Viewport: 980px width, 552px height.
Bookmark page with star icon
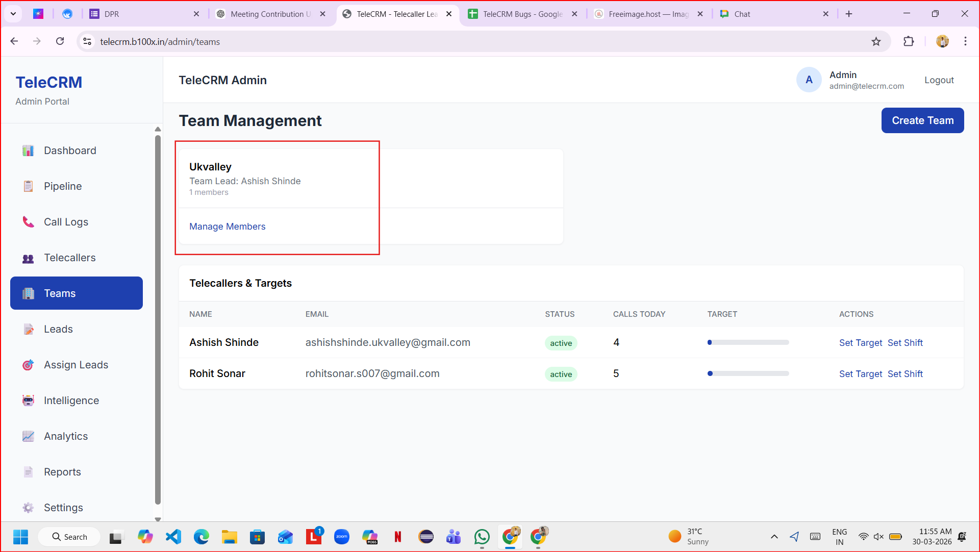pyautogui.click(x=876, y=42)
